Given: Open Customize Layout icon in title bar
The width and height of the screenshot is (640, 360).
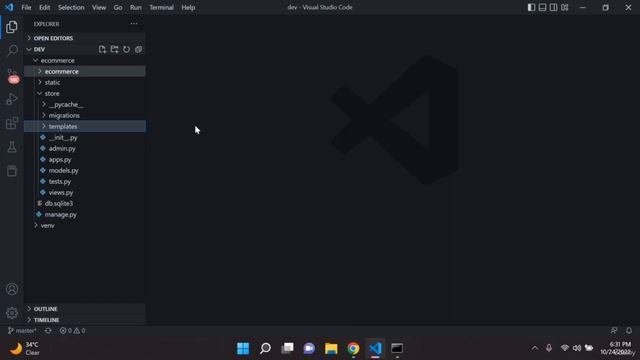Looking at the screenshot, I should [x=564, y=7].
